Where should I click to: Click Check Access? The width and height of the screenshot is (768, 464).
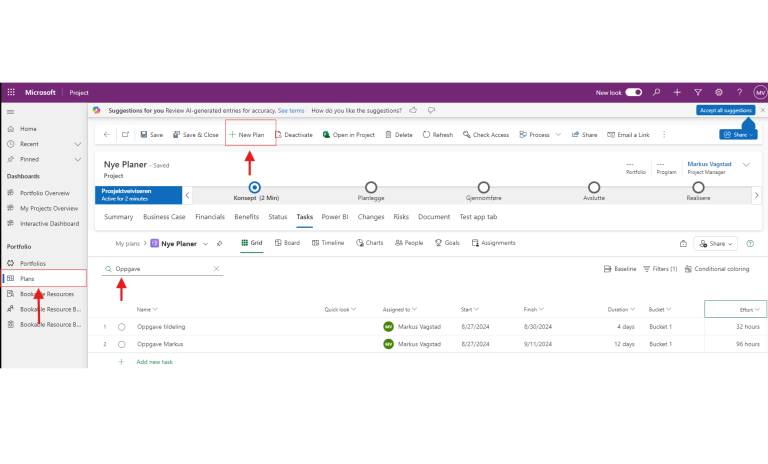coord(486,134)
